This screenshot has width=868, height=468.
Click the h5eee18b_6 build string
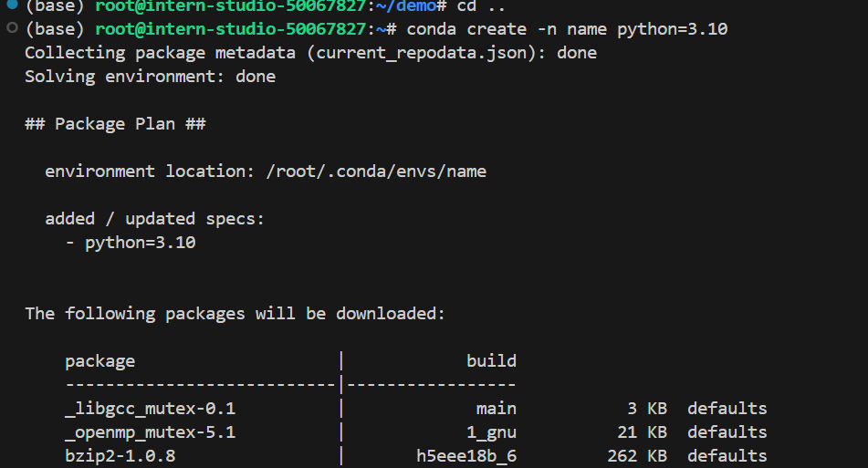tap(465, 456)
